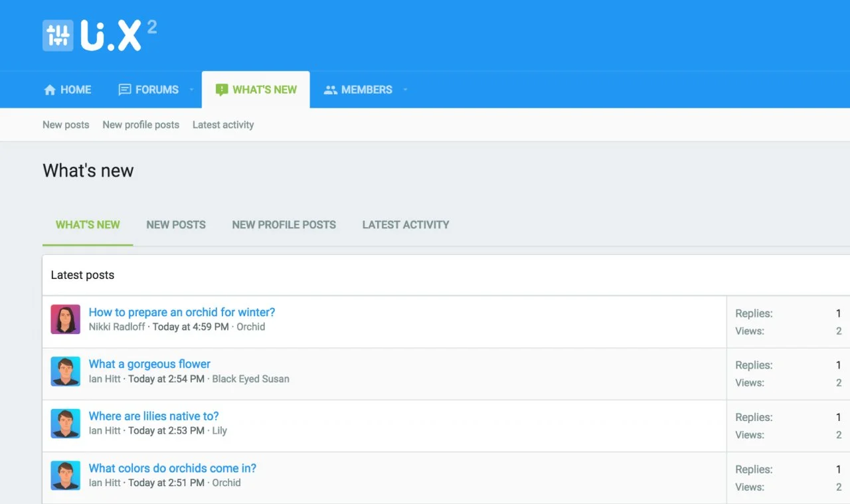
Task: Click the Forums chat bubble icon
Action: (x=125, y=90)
